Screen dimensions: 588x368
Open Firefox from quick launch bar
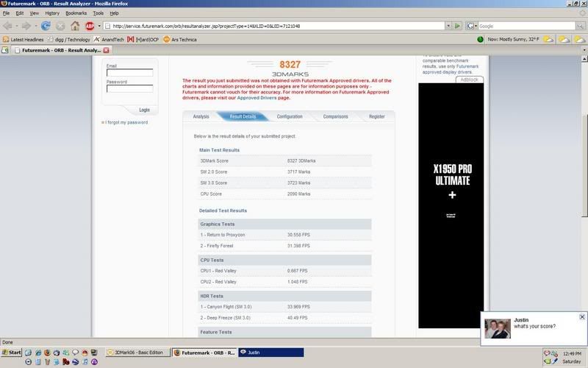pyautogui.click(x=47, y=353)
